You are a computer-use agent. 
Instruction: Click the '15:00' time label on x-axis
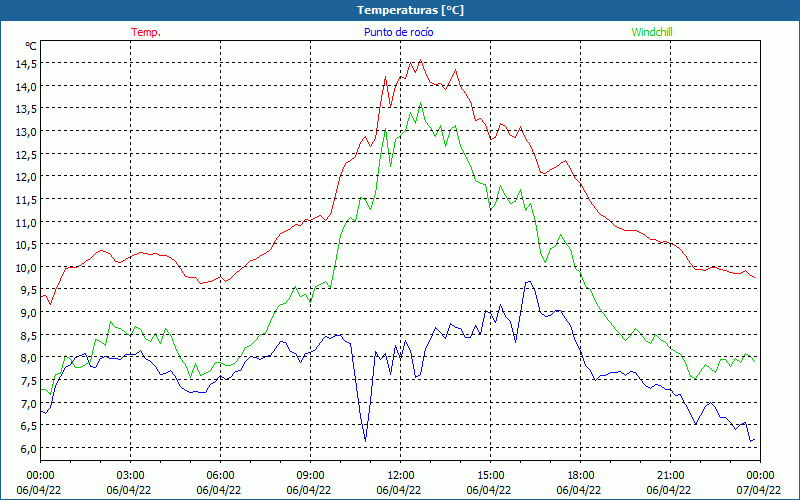coord(489,476)
